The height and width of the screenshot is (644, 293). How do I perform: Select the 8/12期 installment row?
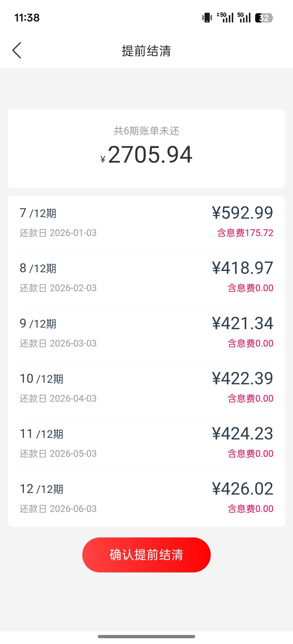pyautogui.click(x=146, y=278)
